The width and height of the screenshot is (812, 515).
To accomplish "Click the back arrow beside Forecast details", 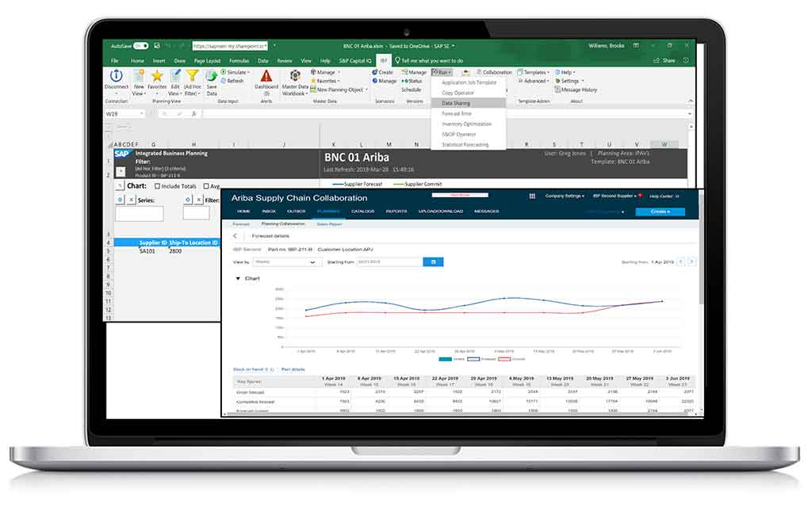I will click(235, 236).
